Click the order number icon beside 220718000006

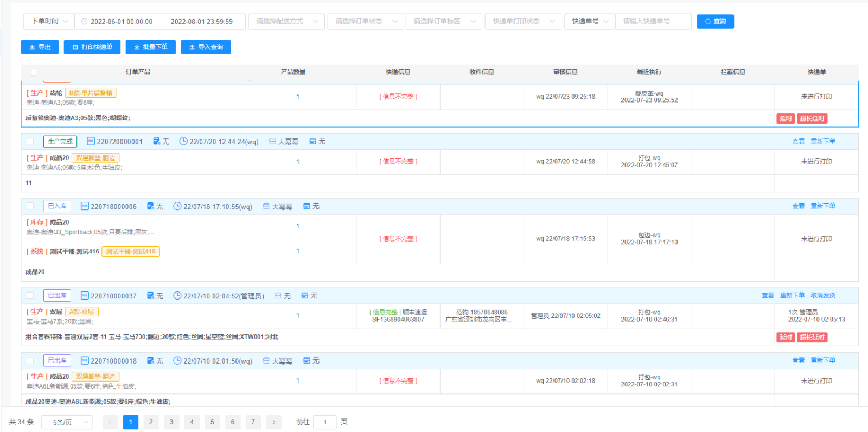pyautogui.click(x=85, y=206)
